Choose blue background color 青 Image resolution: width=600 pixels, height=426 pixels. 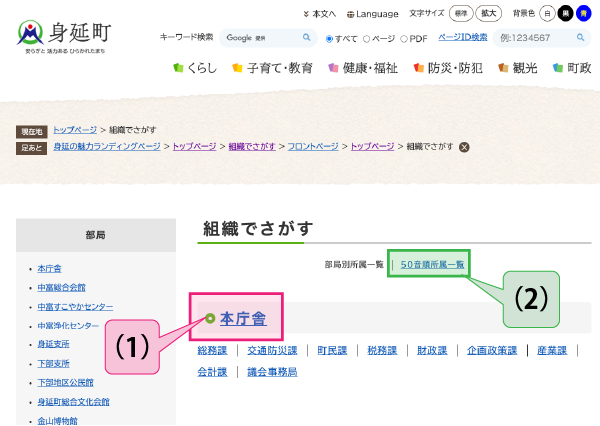pyautogui.click(x=584, y=14)
